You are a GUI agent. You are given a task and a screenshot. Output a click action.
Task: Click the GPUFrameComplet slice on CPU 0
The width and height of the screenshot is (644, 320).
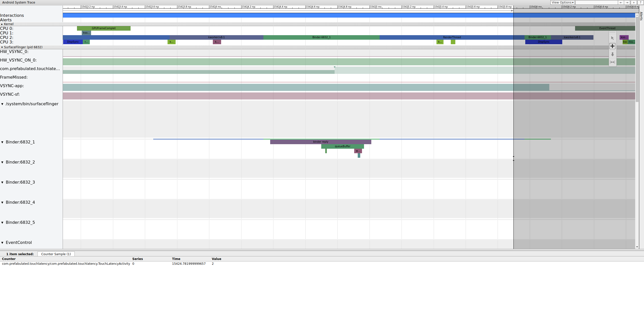coord(104,28)
